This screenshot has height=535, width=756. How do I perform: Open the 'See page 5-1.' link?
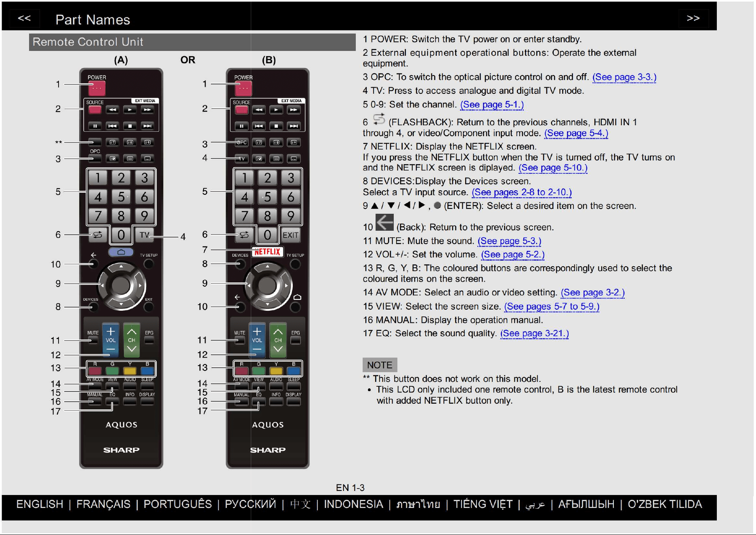[492, 105]
